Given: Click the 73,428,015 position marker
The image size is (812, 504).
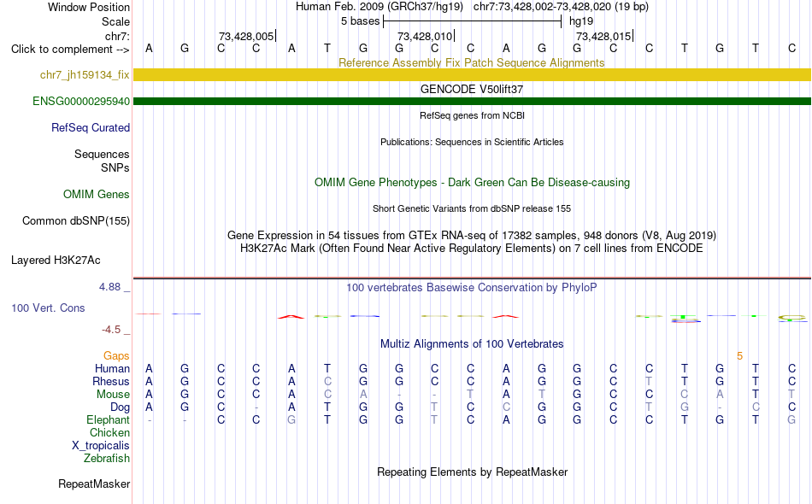Looking at the screenshot, I should (604, 36).
